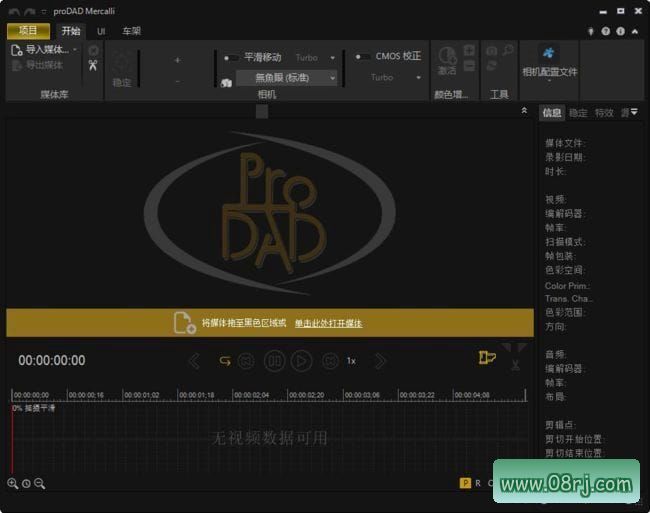
Task: Toggle the 平滑移动 switch
Action: point(230,58)
